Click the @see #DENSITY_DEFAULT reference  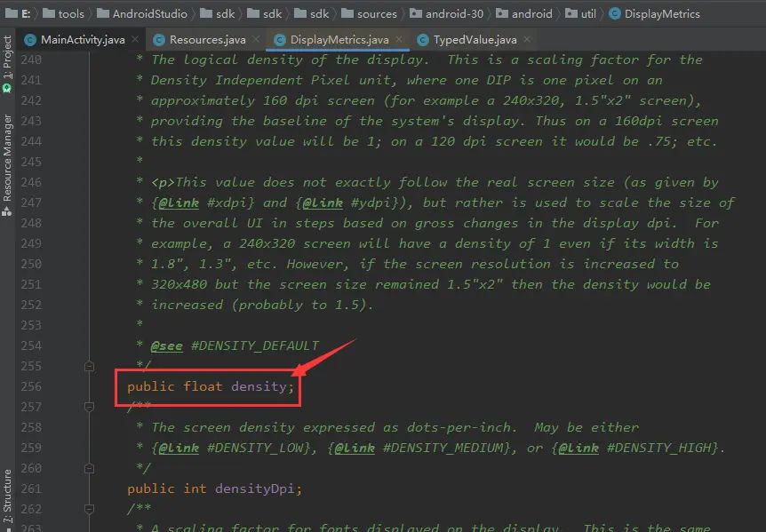coord(235,345)
